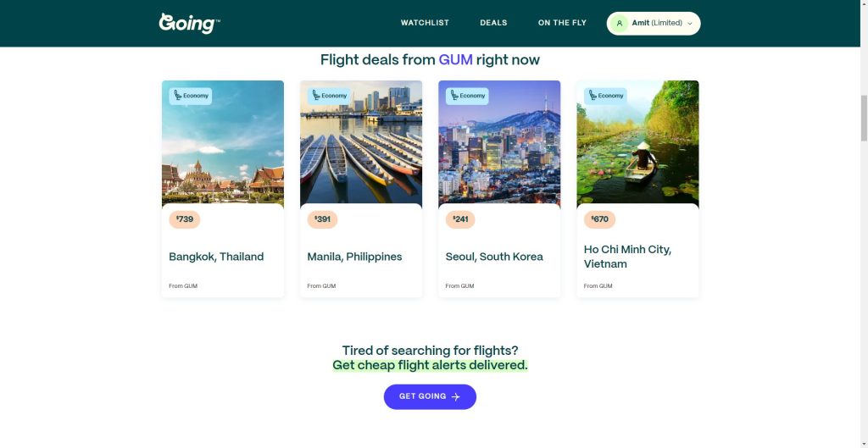Click the $739 price badge for Bangkok
Viewport: 868px width, 448px height.
click(x=184, y=219)
